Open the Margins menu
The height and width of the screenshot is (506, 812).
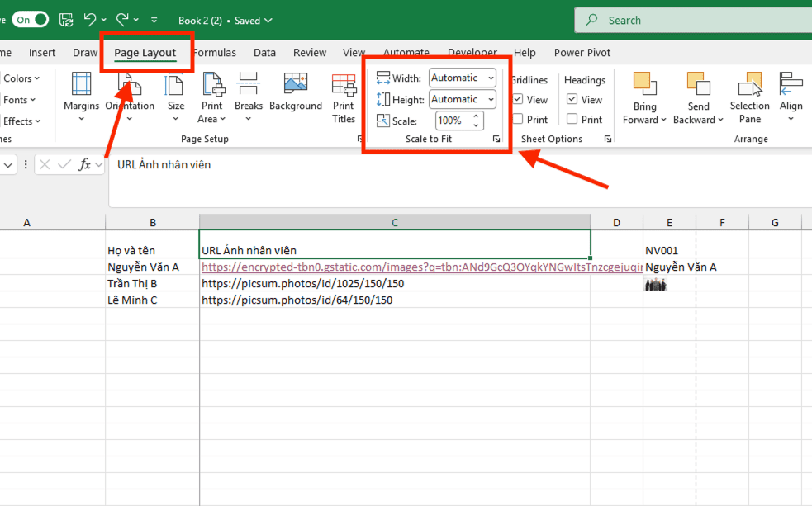[81, 97]
